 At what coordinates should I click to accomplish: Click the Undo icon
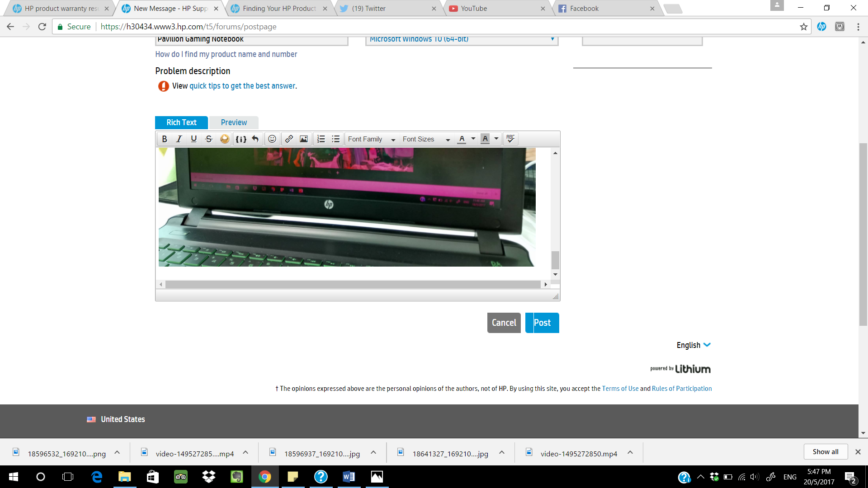(255, 139)
